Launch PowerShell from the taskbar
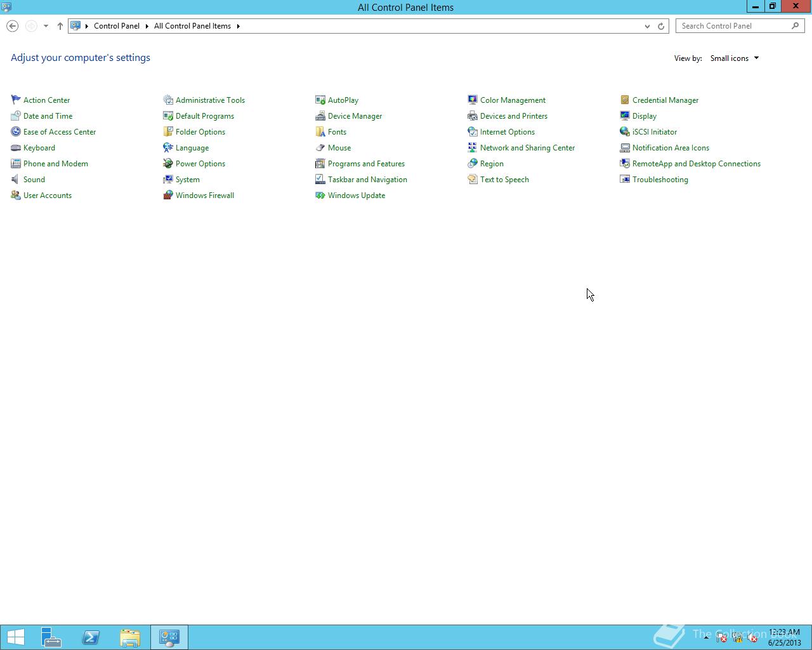This screenshot has width=812, height=650. pyautogui.click(x=91, y=637)
